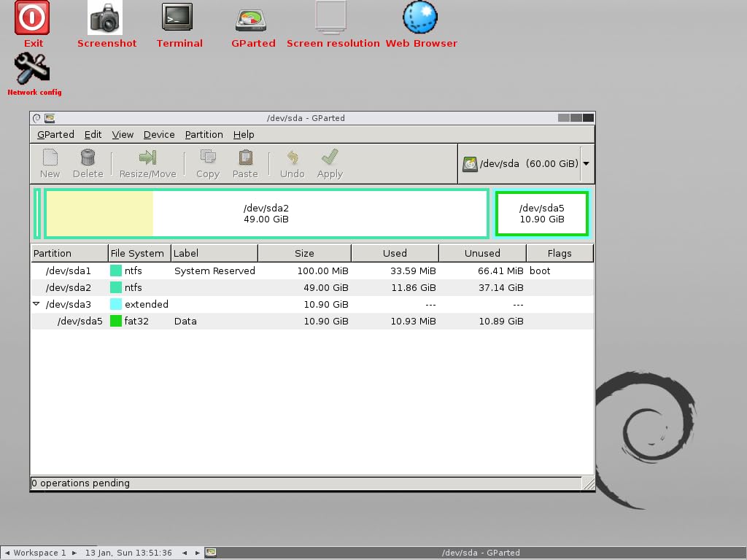The width and height of the screenshot is (747, 560).
Task: Click the GParted menu
Action: pos(55,134)
